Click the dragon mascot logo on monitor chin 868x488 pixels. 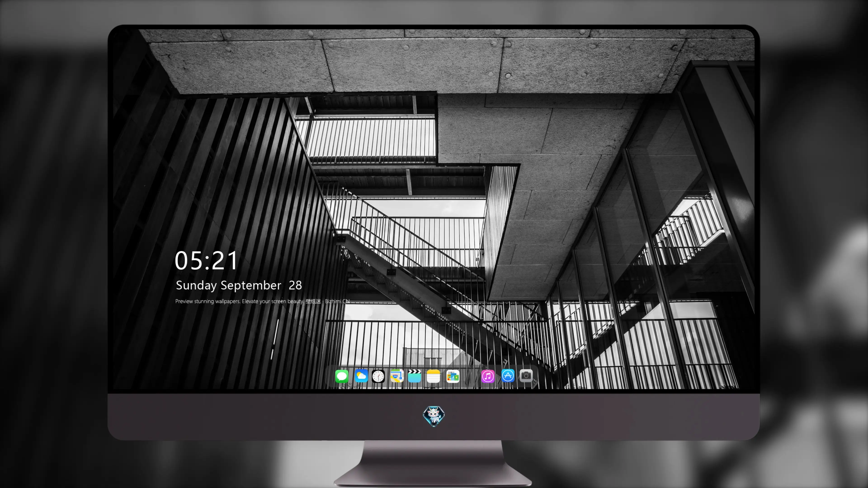[434, 416]
